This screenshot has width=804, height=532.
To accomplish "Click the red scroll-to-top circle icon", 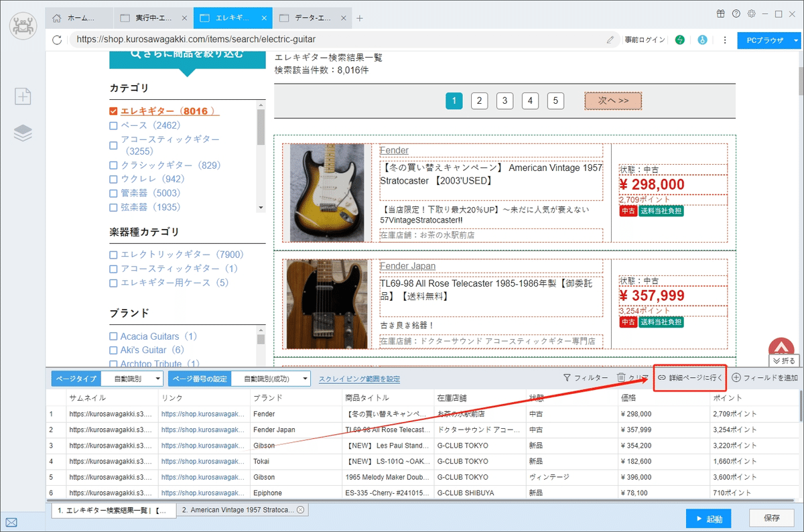I will coord(781,348).
